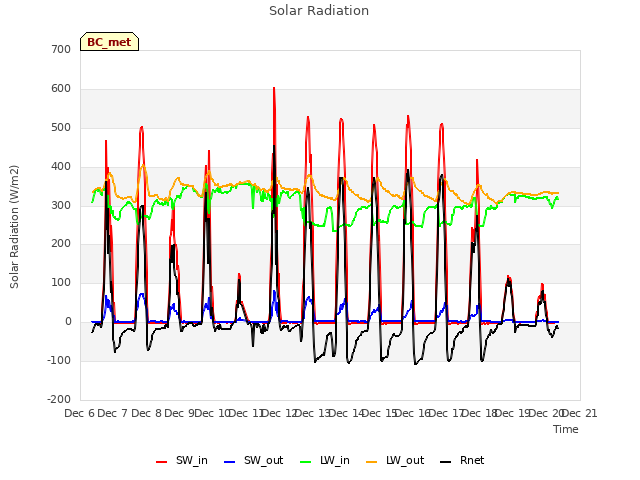Click the SW_in peak near 500 on Dec 7

(142, 127)
